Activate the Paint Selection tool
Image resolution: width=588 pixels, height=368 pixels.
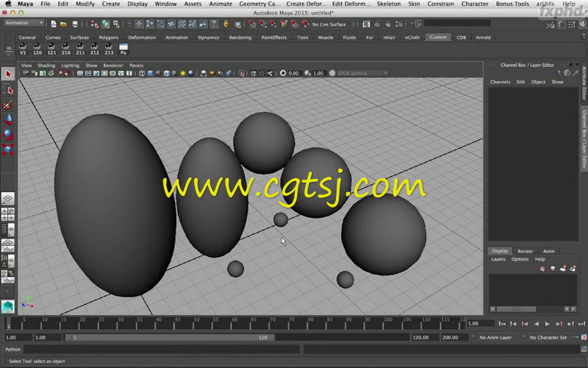8,105
